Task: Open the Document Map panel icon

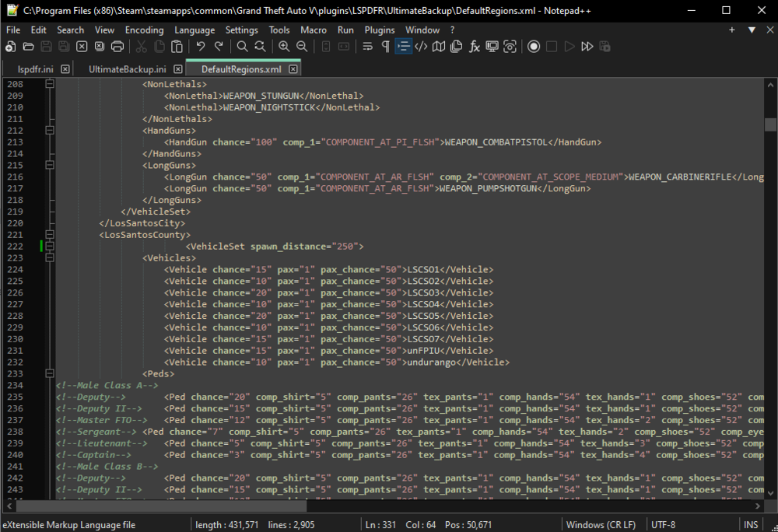Action: tap(438, 47)
